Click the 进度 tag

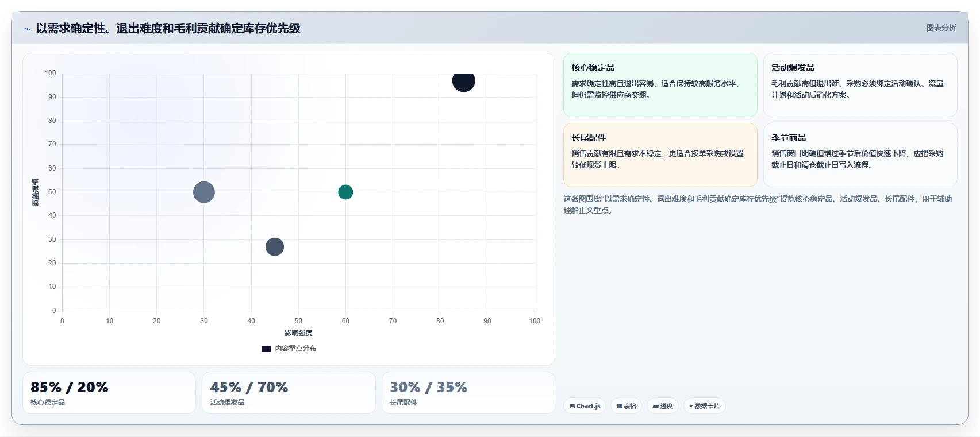663,406
